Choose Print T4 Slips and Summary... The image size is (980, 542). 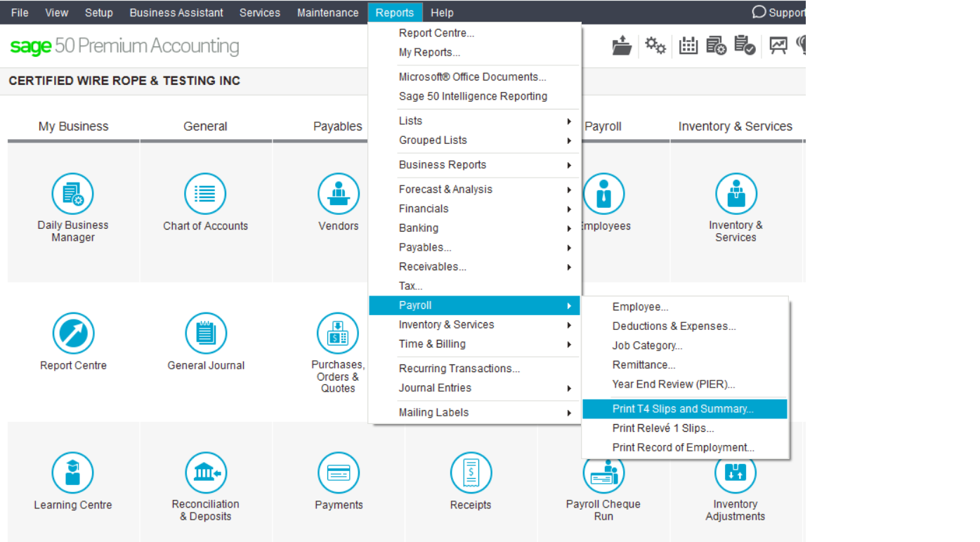[x=685, y=409]
